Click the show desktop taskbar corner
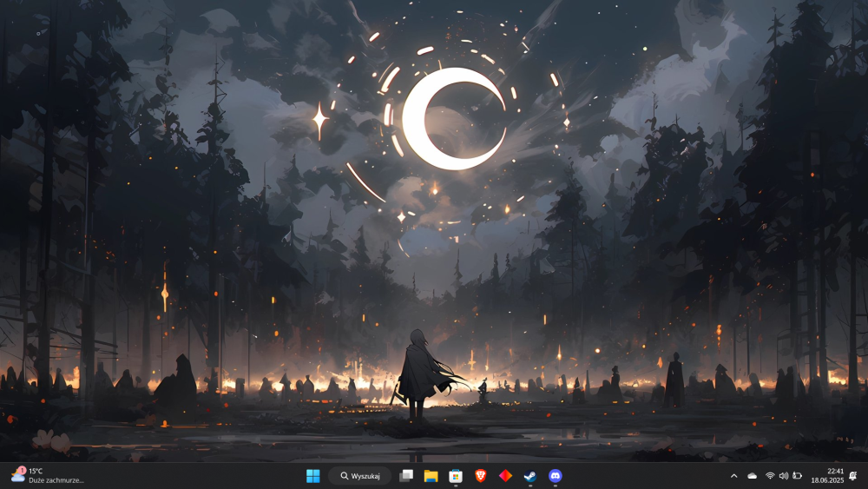 pos(865,476)
